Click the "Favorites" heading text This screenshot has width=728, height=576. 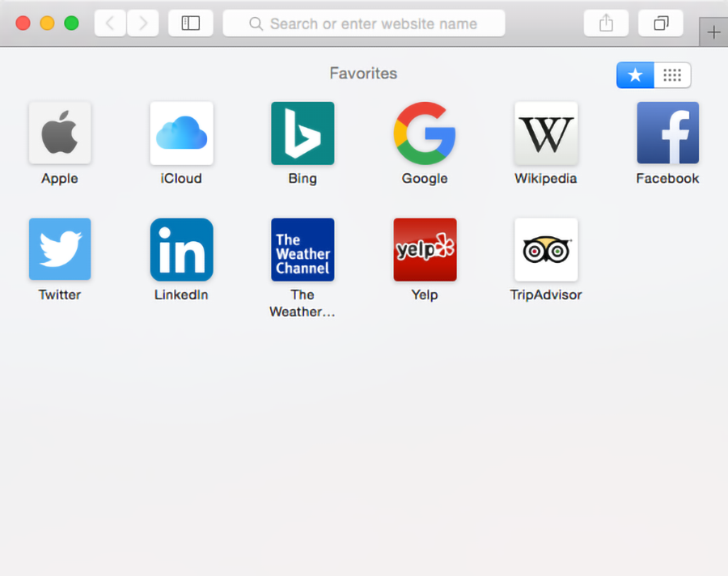pyautogui.click(x=363, y=74)
